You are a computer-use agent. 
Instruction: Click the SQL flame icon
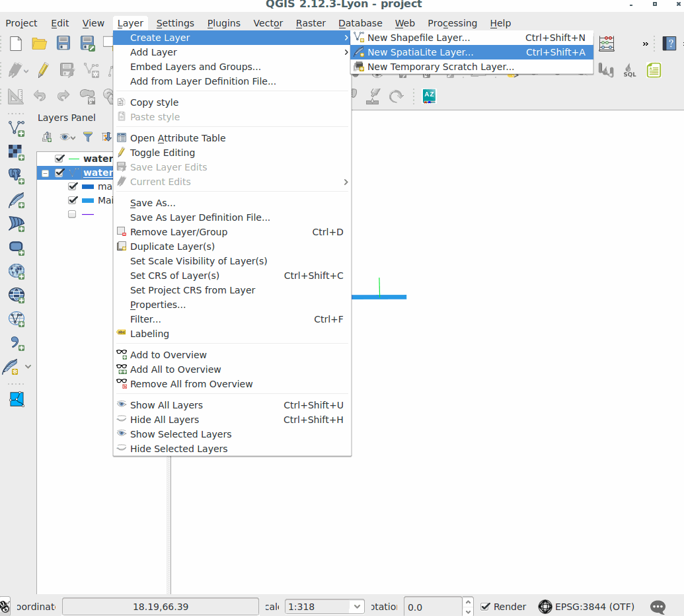pyautogui.click(x=629, y=70)
